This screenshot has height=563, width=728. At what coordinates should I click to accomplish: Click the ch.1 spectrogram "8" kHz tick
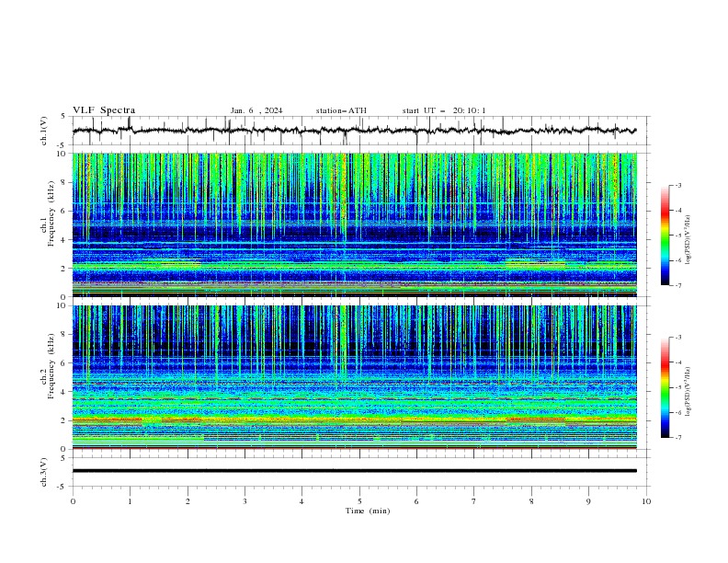pos(64,182)
